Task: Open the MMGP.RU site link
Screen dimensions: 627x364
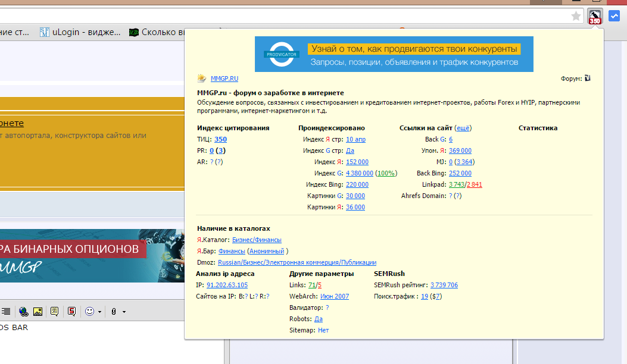Action: tap(224, 79)
